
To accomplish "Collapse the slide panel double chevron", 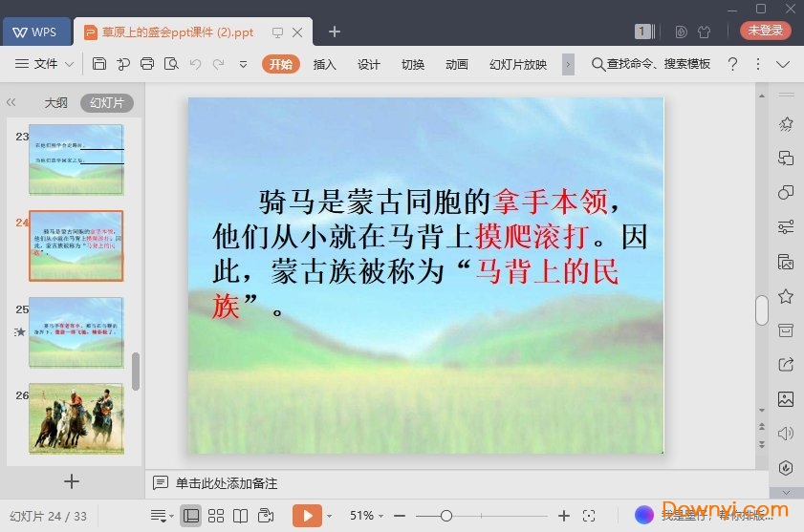I will tap(11, 102).
